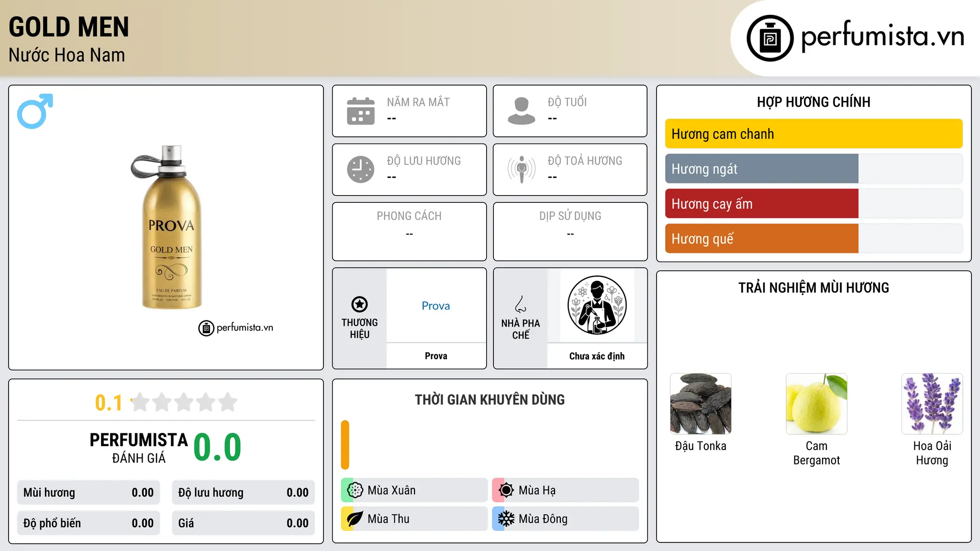Click the NĂM RA MẮT label

(418, 102)
